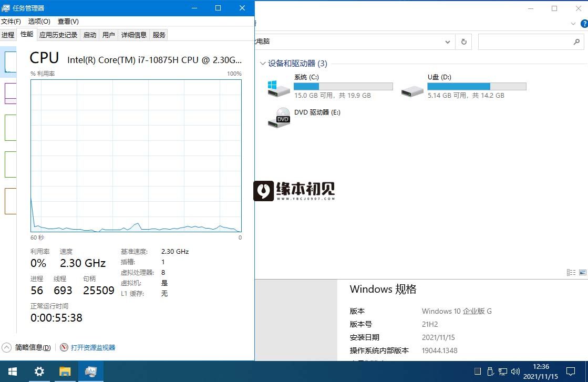This screenshot has width=588, height=382.
Task: Switch to the 启动 tab
Action: click(90, 35)
